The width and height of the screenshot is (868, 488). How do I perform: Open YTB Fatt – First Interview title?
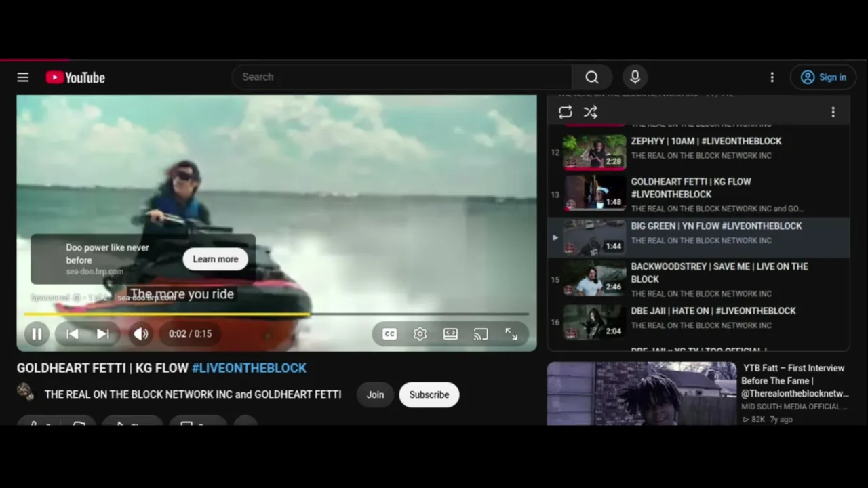(x=795, y=381)
